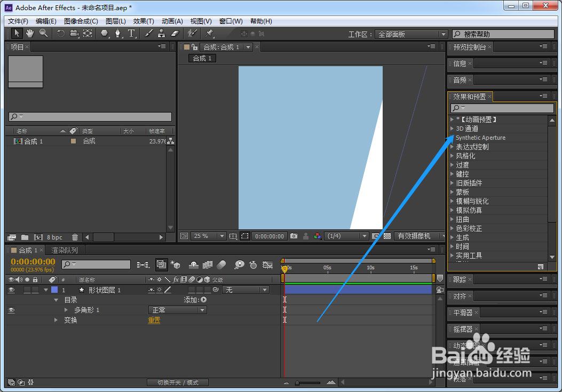
Task: Click the Auto-keyframe stopwatch icon in timeline
Action: point(253,265)
